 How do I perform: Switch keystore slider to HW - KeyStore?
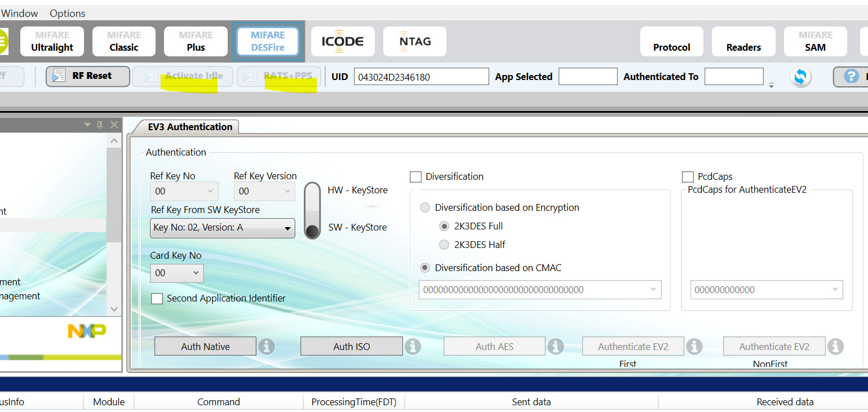click(x=312, y=192)
